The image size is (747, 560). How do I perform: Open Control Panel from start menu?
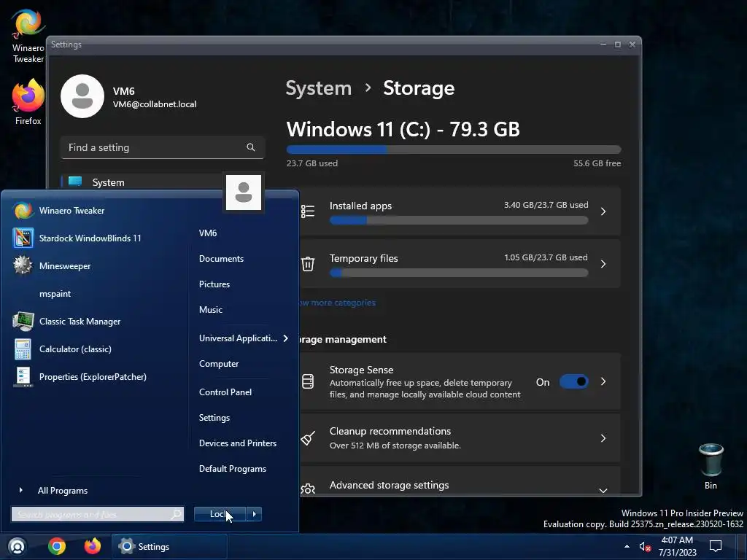pyautogui.click(x=225, y=392)
